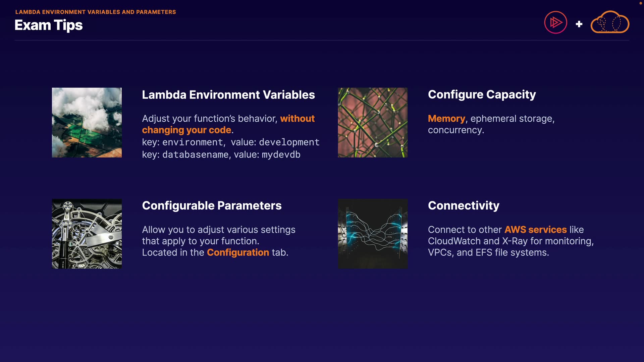
Task: Click the white plus sign between logos
Action: pos(579,24)
